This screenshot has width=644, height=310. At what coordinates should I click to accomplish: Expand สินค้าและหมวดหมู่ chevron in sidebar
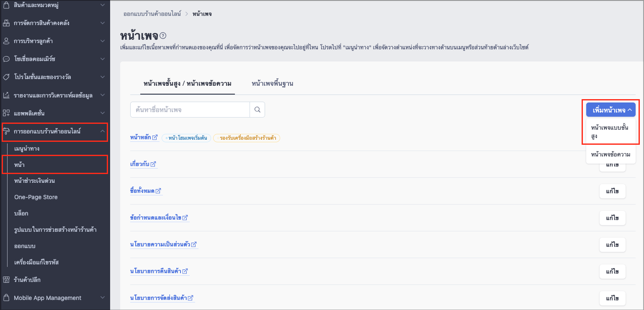(x=103, y=5)
